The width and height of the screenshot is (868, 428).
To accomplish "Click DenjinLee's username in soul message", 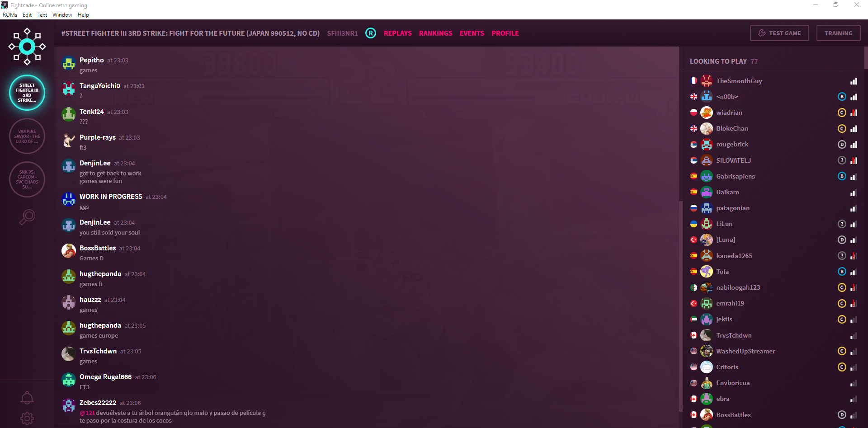I will pos(95,222).
